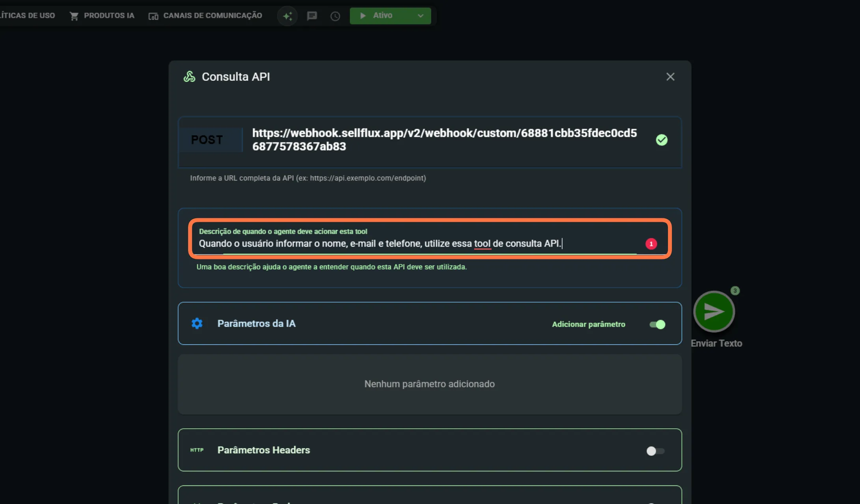The image size is (860, 504).
Task: Open the chat message icon
Action: tap(312, 16)
